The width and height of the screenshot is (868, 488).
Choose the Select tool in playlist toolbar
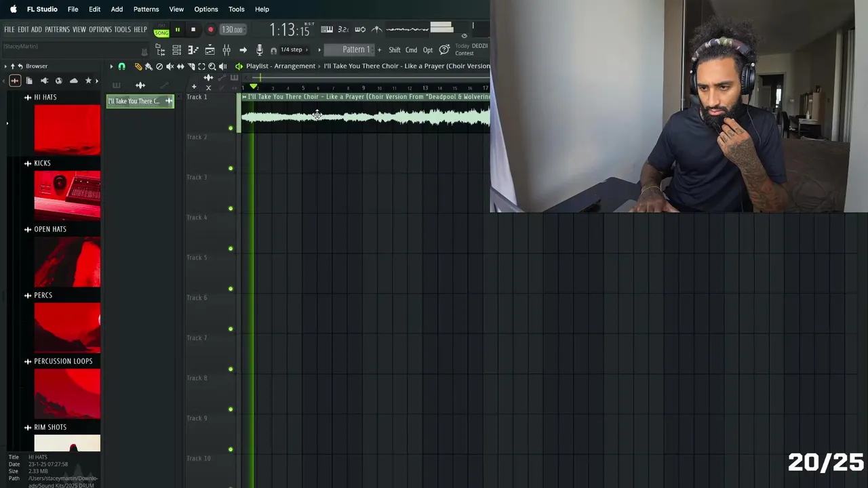201,66
